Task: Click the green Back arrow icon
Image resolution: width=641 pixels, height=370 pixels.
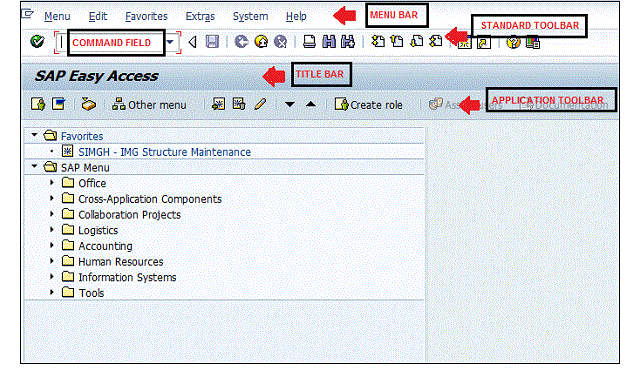Action: 241,42
